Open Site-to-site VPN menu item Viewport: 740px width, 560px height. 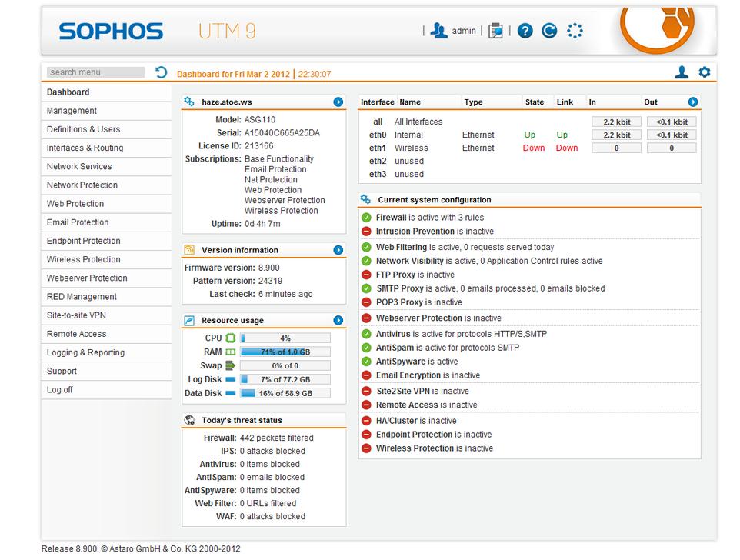coord(76,315)
